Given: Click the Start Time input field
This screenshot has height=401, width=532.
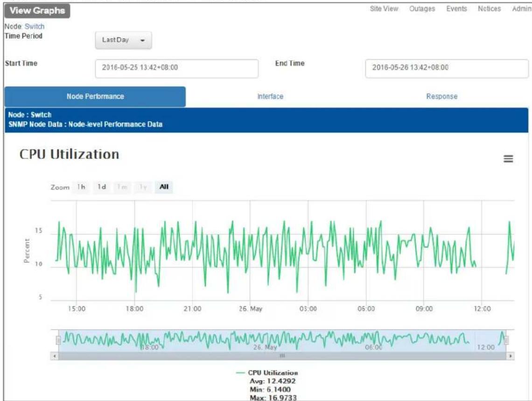Looking at the screenshot, I should click(x=177, y=69).
